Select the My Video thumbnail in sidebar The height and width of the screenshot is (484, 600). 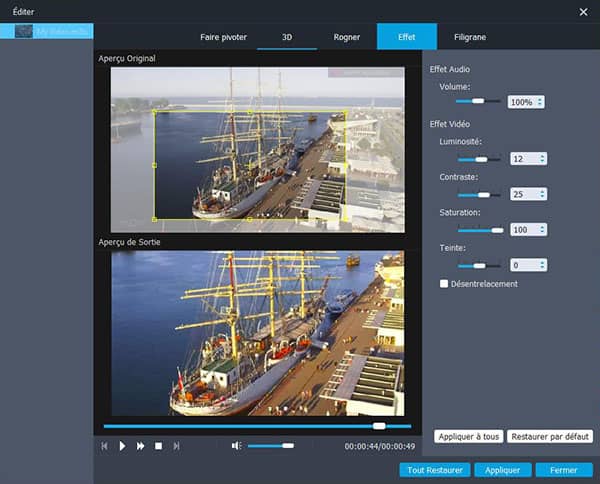tap(25, 33)
